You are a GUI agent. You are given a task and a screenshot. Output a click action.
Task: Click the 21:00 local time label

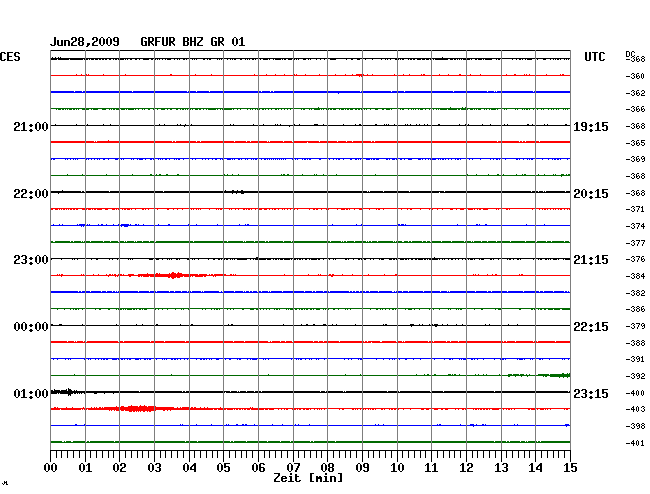pos(31,126)
